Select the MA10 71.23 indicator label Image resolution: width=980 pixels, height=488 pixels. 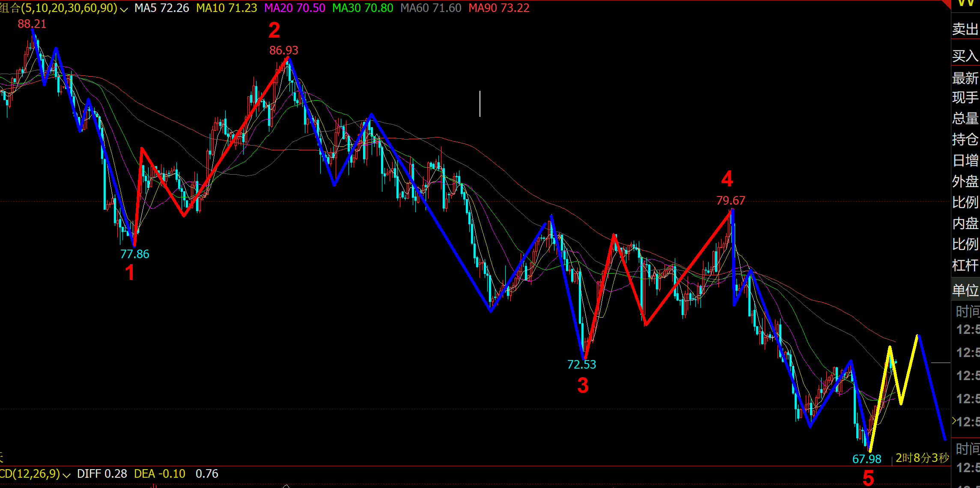click(226, 8)
